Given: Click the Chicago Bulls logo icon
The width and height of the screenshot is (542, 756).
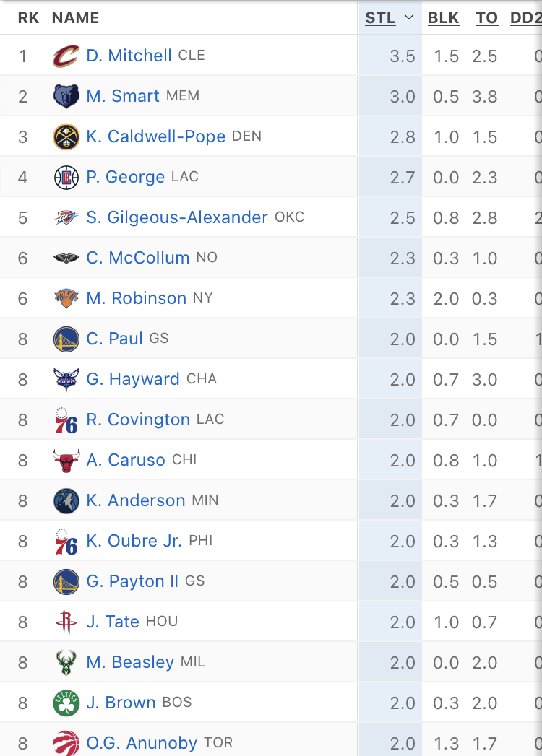Looking at the screenshot, I should (x=66, y=460).
